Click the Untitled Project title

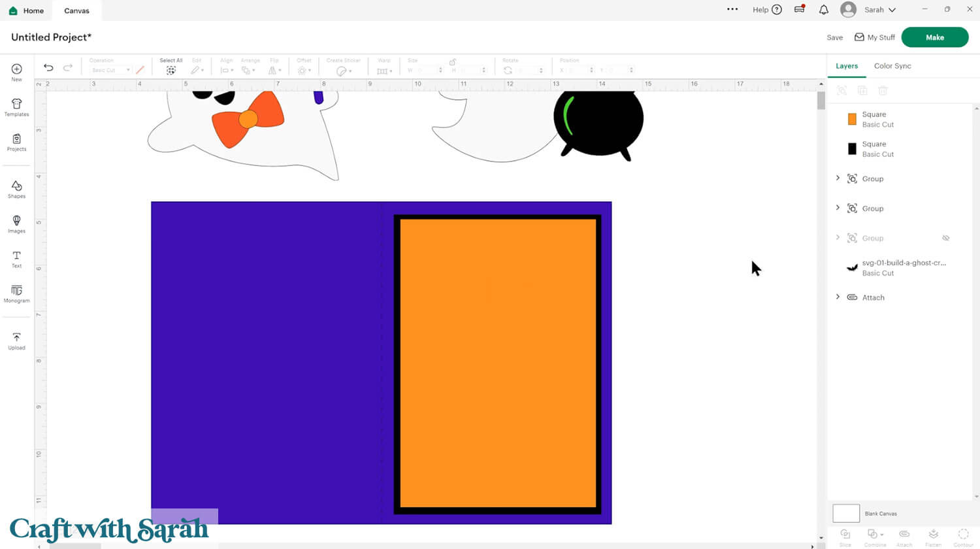click(51, 37)
